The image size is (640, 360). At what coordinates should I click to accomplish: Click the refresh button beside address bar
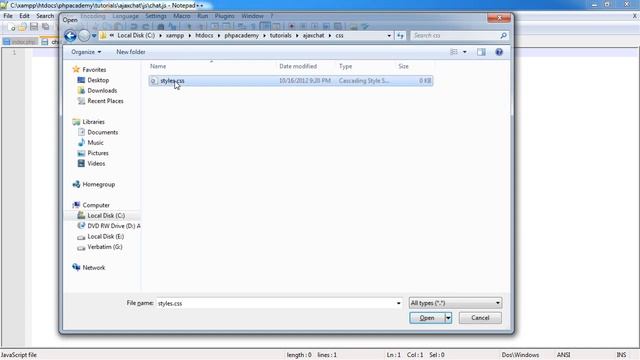(x=400, y=36)
